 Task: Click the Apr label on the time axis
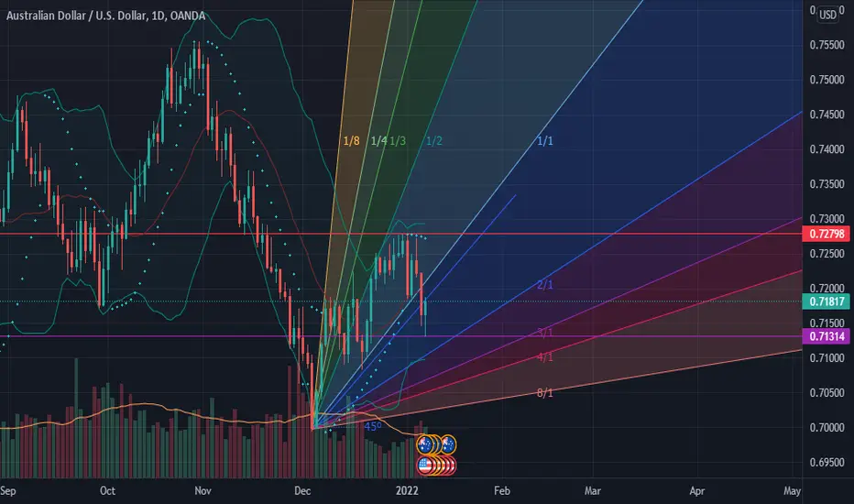click(x=696, y=491)
